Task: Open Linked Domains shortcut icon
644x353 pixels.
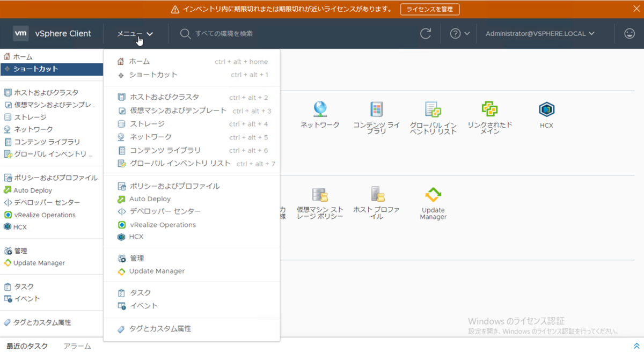Action: [x=489, y=109]
